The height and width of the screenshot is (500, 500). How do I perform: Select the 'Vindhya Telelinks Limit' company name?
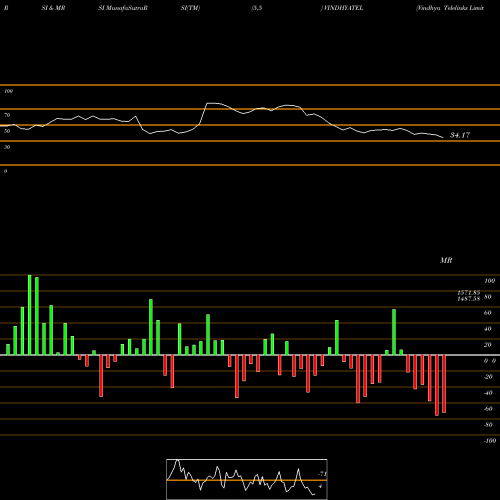click(450, 8)
